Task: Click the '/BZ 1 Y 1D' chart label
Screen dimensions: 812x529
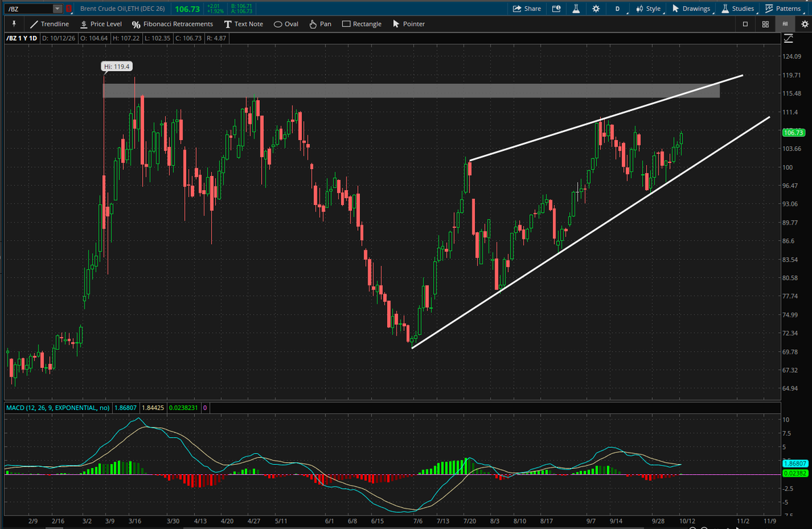Action: pos(22,39)
